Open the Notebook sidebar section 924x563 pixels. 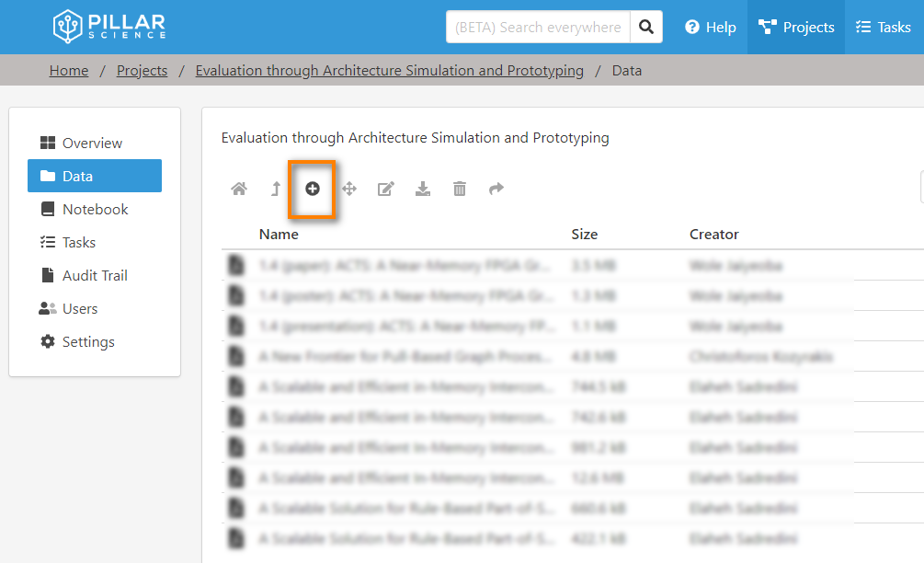click(95, 210)
